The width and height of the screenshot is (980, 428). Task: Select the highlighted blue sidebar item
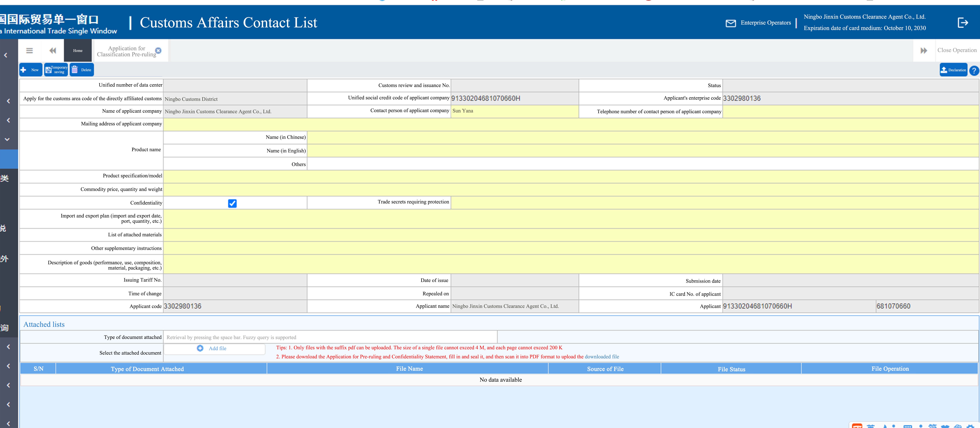tap(9, 159)
